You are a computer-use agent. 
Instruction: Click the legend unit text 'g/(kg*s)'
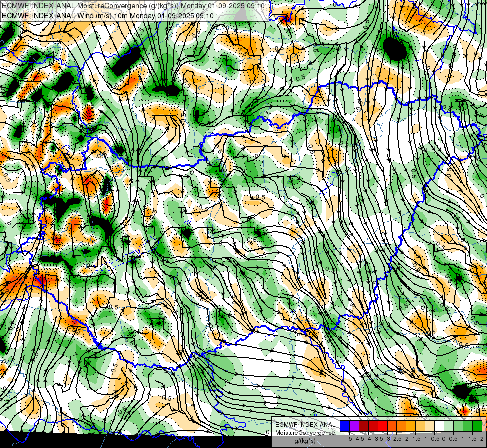(305, 441)
